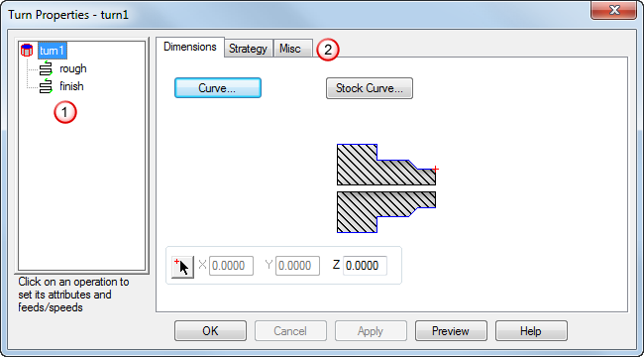Open Help for Turn Properties
Image resolution: width=644 pixels, height=357 pixels.
point(531,331)
